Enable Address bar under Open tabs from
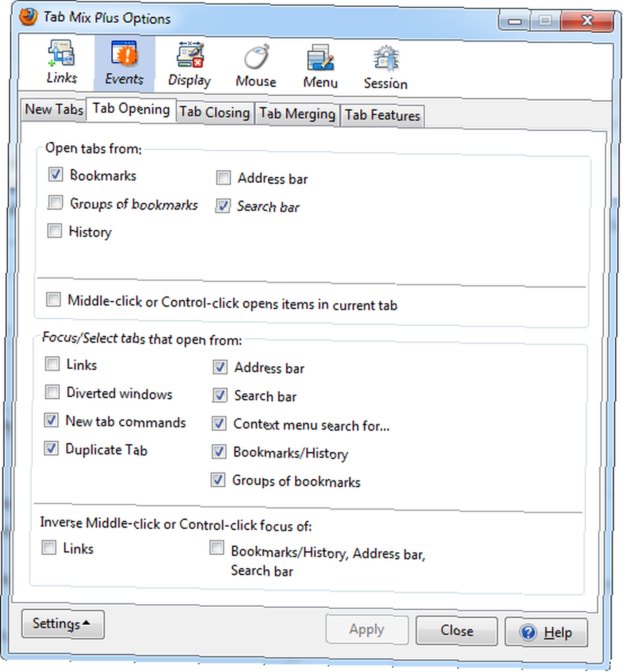Image resolution: width=623 pixels, height=672 pixels. pos(223,177)
